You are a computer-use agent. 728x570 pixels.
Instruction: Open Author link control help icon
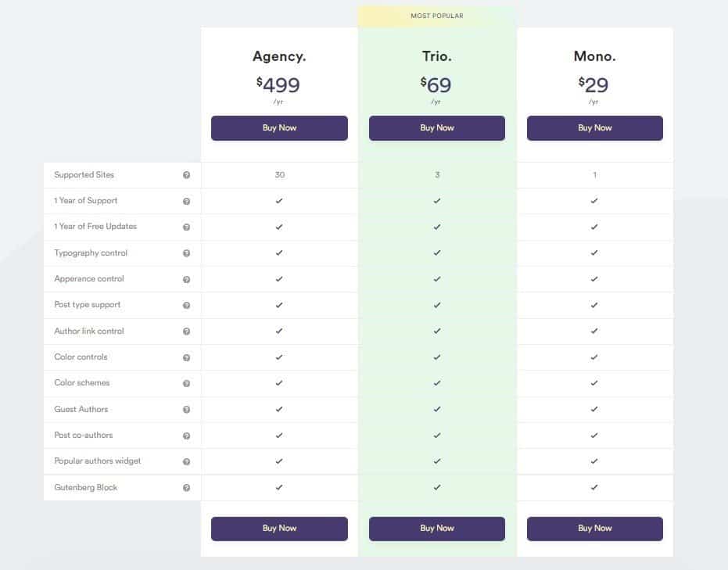[186, 331]
